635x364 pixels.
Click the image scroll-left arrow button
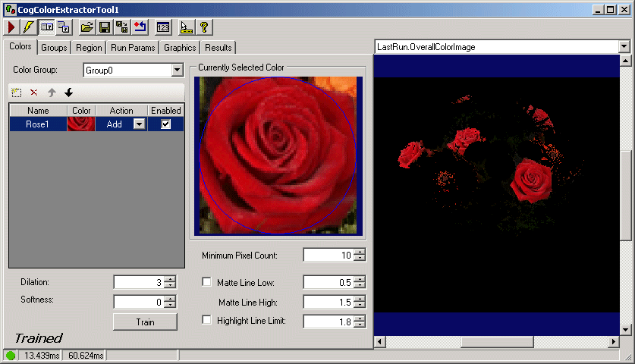(379, 342)
